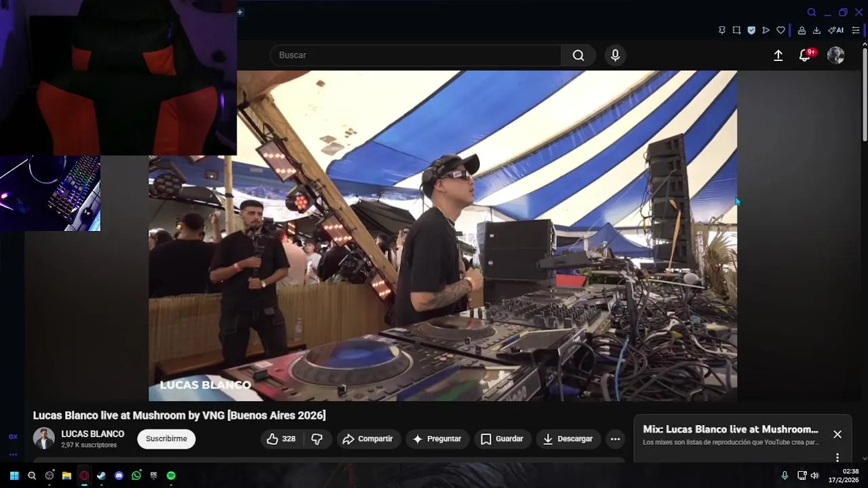The width and height of the screenshot is (868, 488).
Task: Click the Compartir share button
Action: 368,439
